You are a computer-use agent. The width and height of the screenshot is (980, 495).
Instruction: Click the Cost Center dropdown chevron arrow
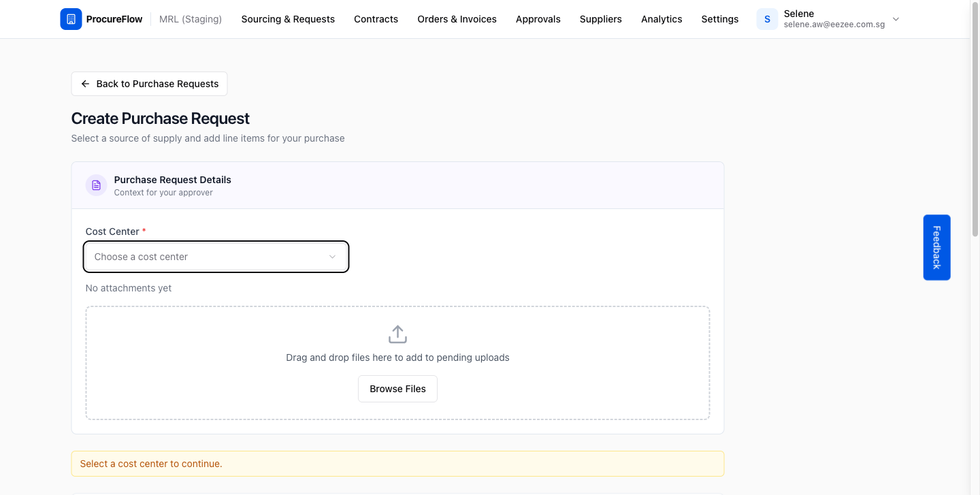tap(332, 257)
